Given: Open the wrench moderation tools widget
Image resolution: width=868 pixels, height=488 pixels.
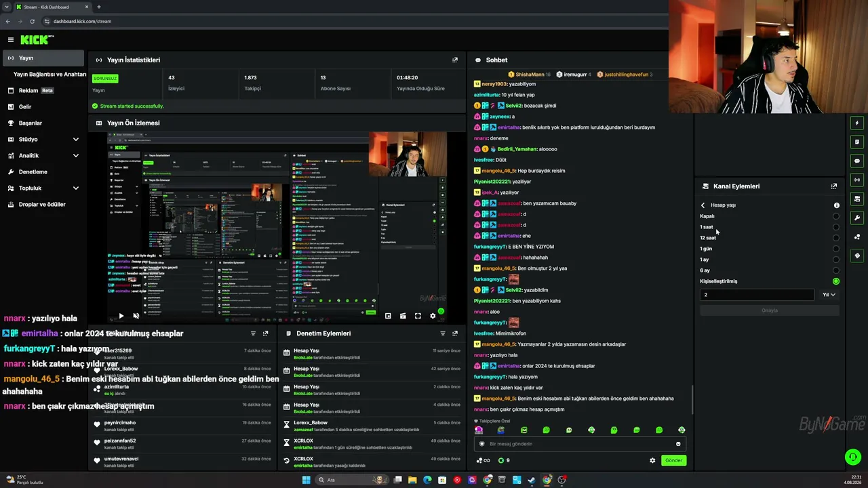Looking at the screenshot, I should click(x=857, y=218).
